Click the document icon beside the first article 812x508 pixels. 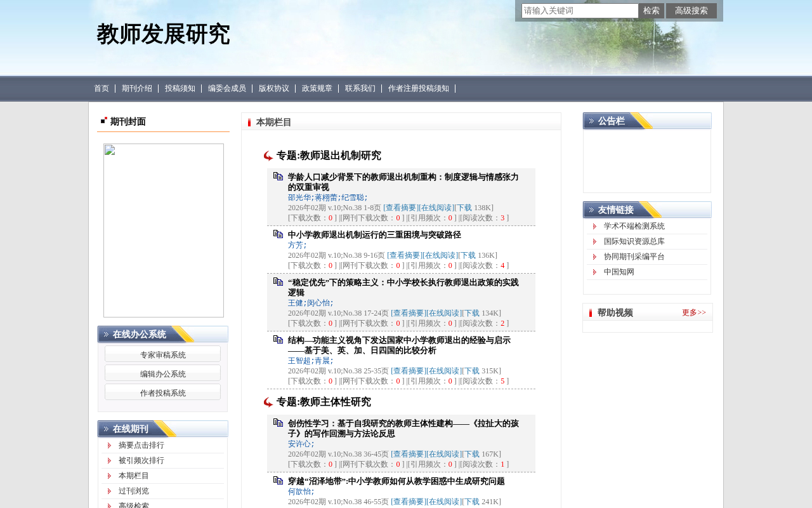click(x=278, y=176)
